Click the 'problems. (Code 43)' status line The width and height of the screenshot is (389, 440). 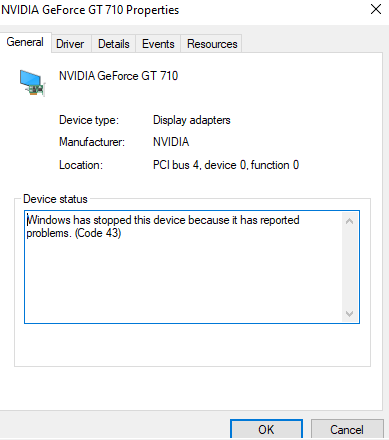coord(74,233)
